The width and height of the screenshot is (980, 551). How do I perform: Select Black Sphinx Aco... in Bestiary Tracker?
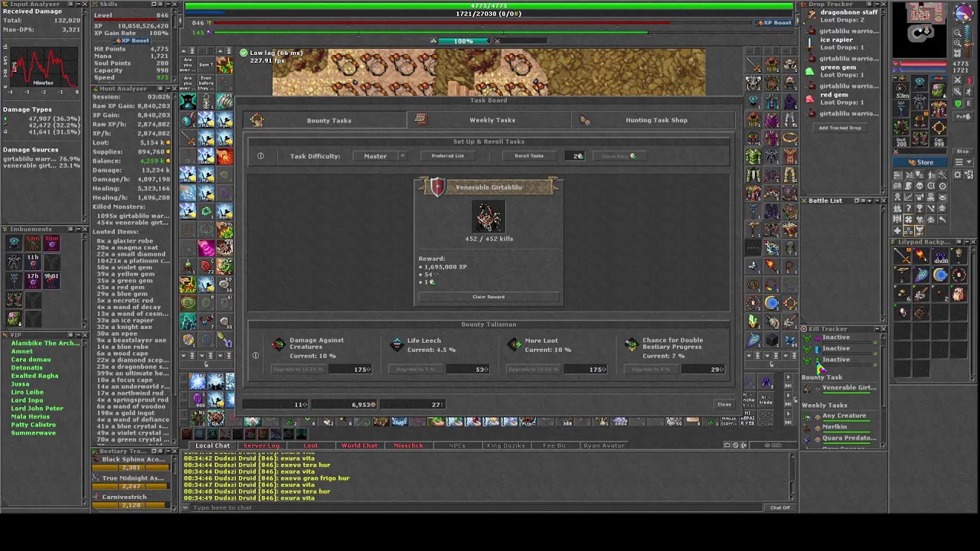[133, 459]
